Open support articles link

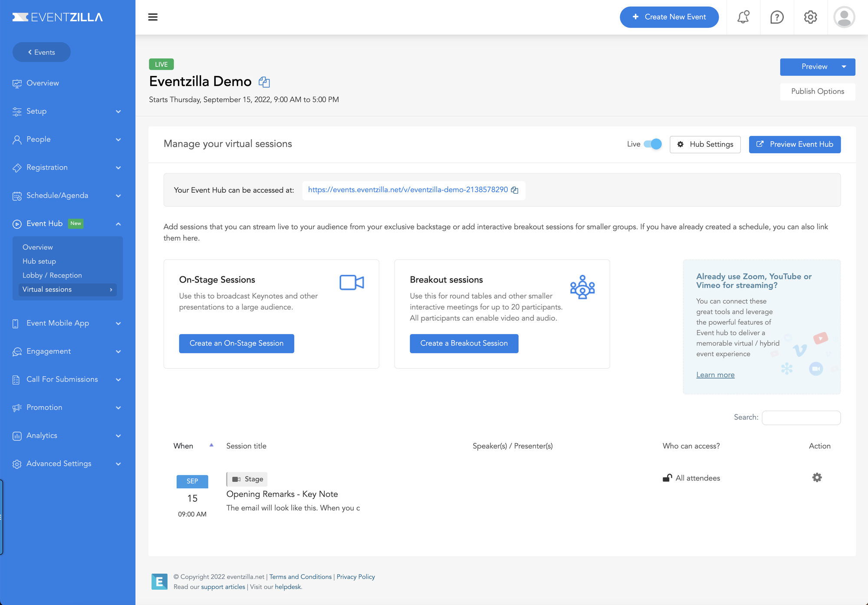click(223, 587)
